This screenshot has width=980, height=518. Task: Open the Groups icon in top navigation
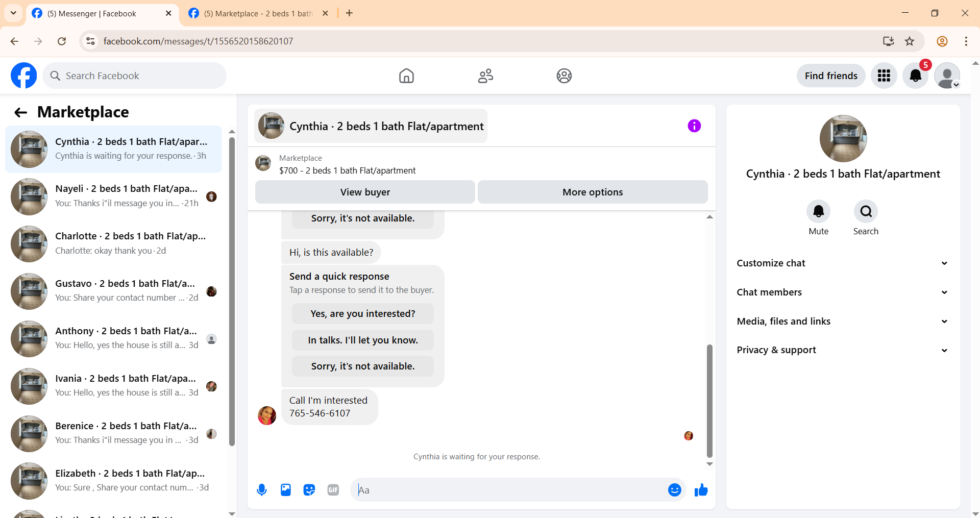click(x=564, y=76)
